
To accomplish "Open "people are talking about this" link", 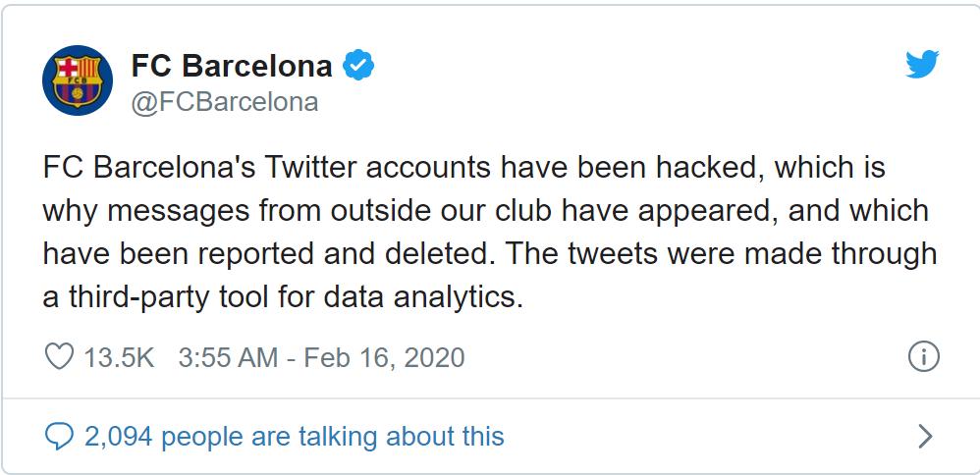I will [332, 436].
